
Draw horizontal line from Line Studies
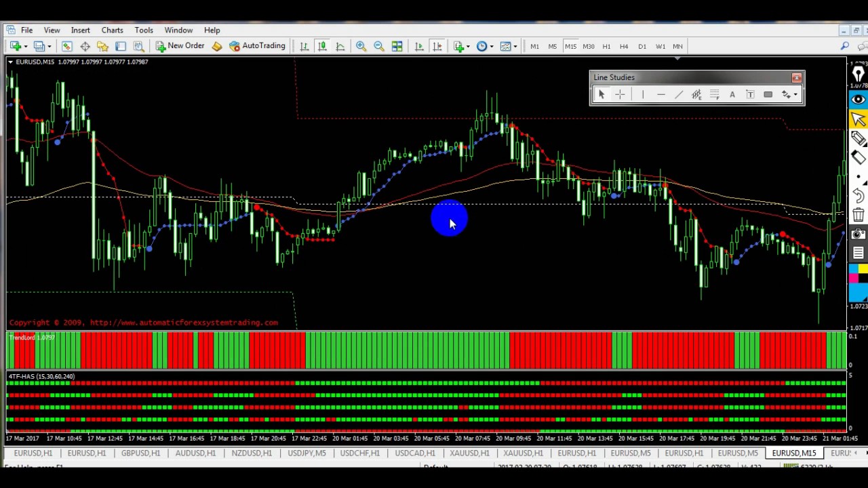pos(660,95)
